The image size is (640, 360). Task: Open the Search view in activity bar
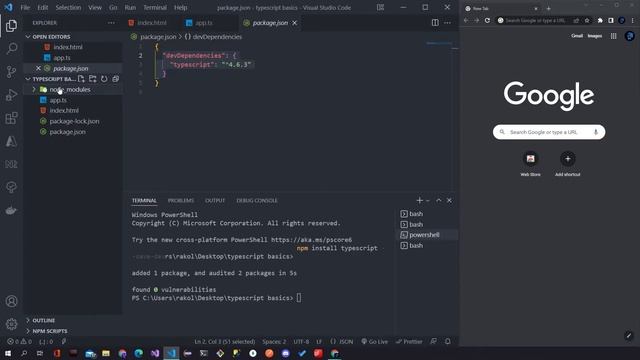tap(11, 49)
